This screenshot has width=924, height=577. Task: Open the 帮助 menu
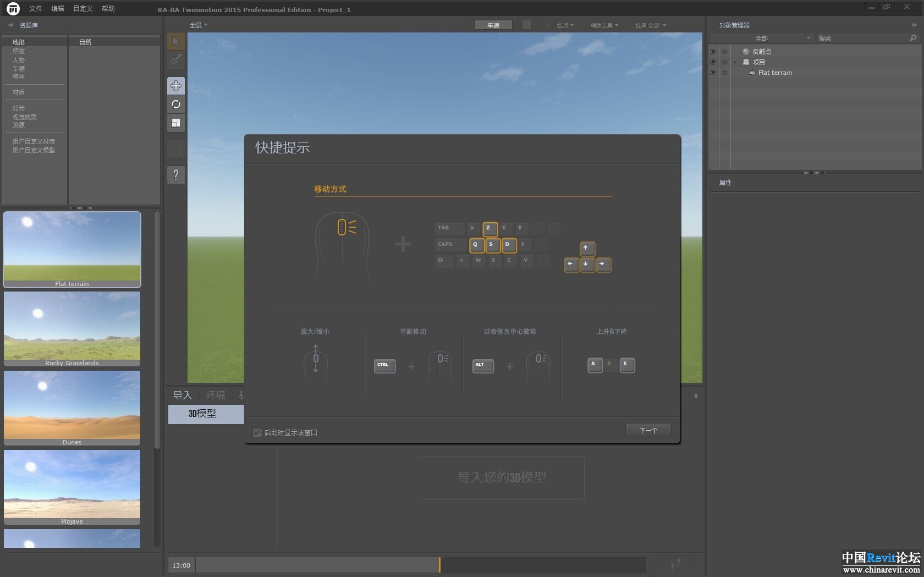point(108,8)
